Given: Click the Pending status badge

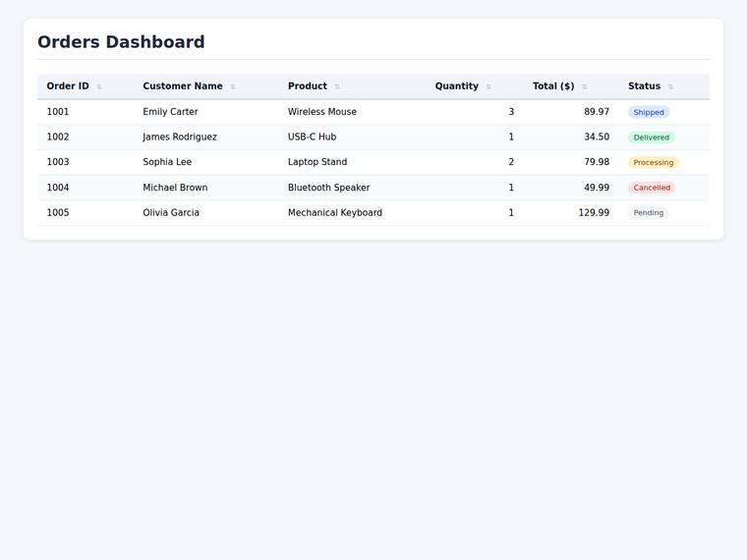Looking at the screenshot, I should [x=649, y=213].
